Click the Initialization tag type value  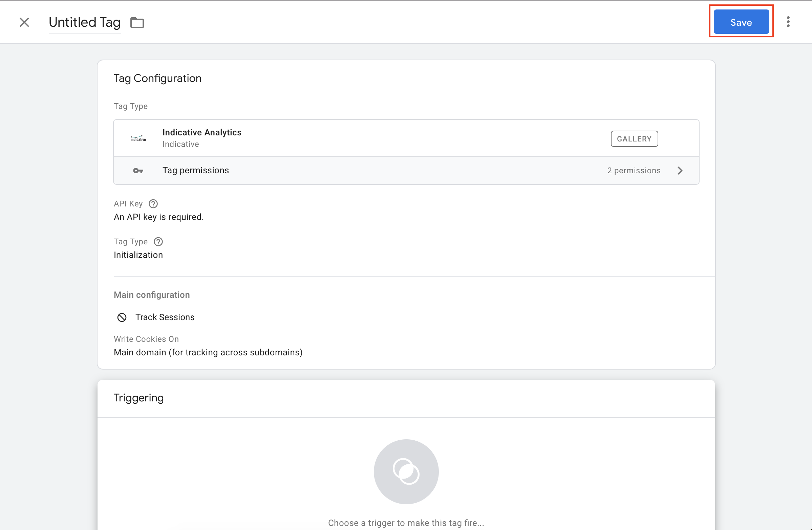(x=138, y=255)
